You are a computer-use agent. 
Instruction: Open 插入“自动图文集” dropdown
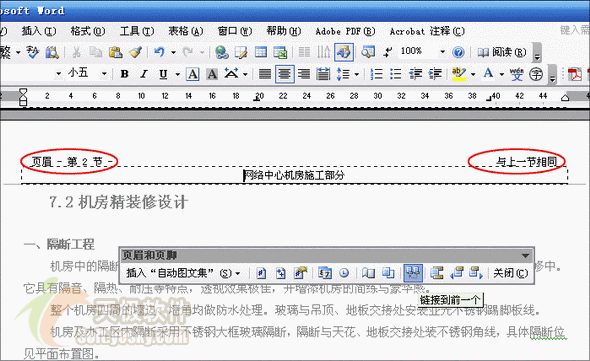183,273
